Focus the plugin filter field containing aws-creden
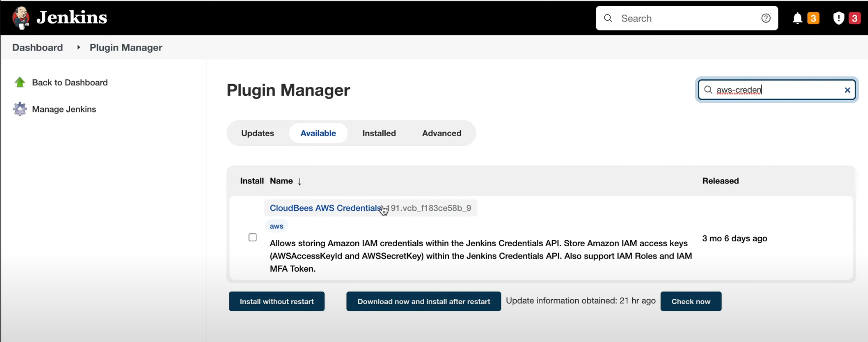Viewport: 868px width, 342px height. [776, 90]
